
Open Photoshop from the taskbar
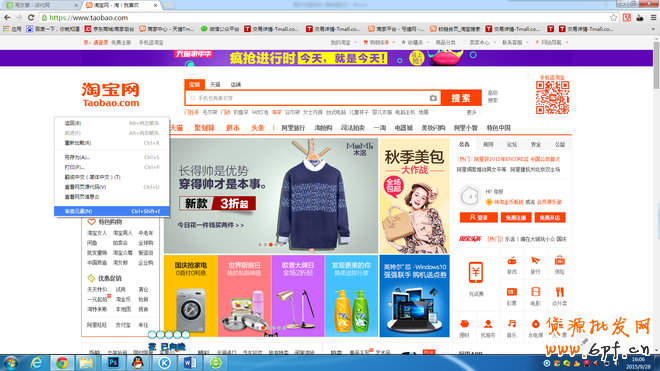[113, 363]
